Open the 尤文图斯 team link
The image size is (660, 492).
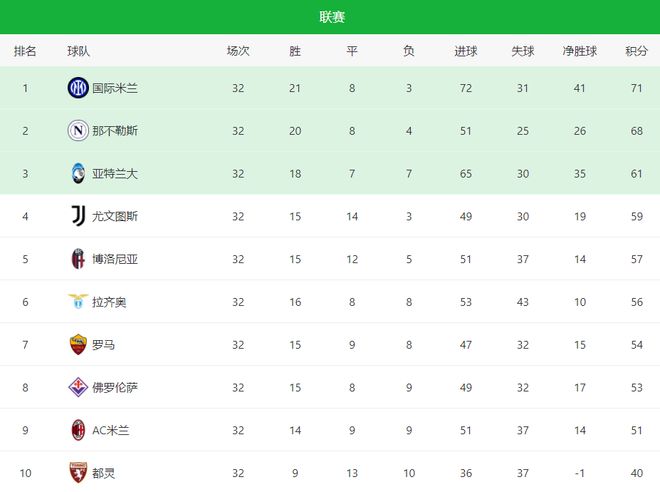[x=115, y=216]
